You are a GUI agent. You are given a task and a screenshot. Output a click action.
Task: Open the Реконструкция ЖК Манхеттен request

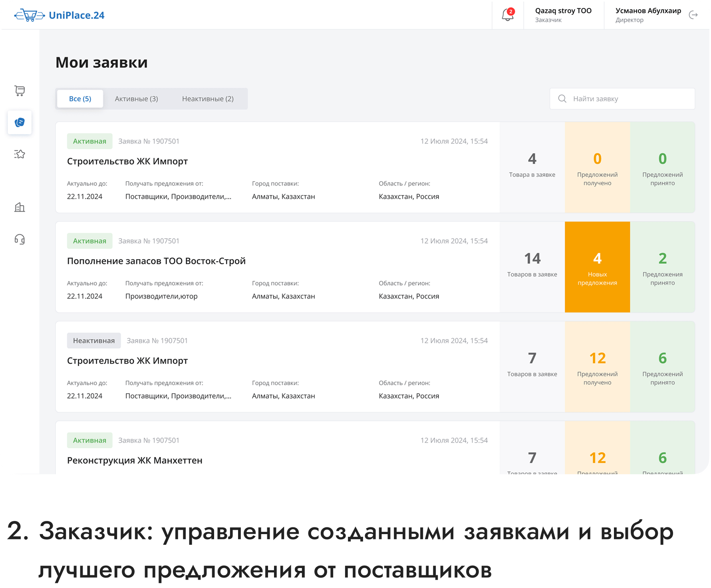135,460
